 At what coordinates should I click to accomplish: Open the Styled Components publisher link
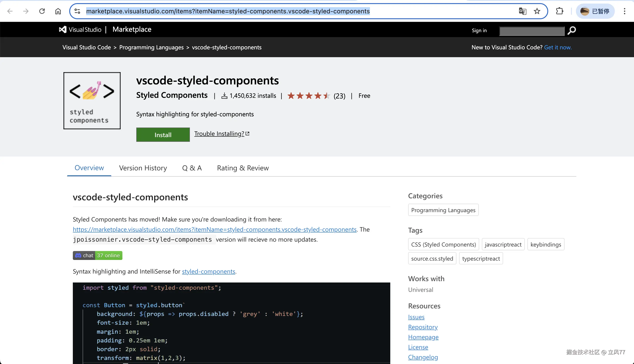click(x=172, y=95)
